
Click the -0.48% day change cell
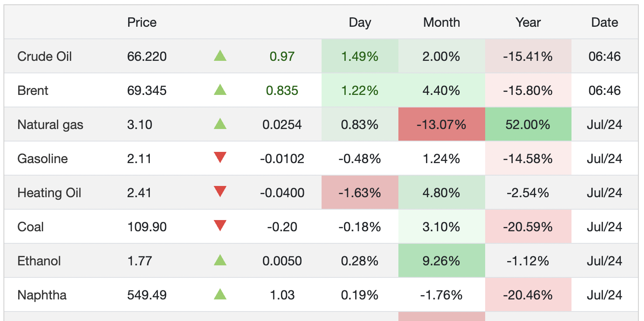[360, 158]
